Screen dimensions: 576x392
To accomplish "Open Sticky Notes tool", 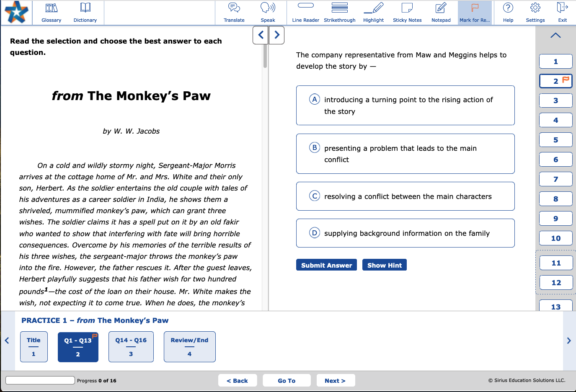I will pos(407,13).
